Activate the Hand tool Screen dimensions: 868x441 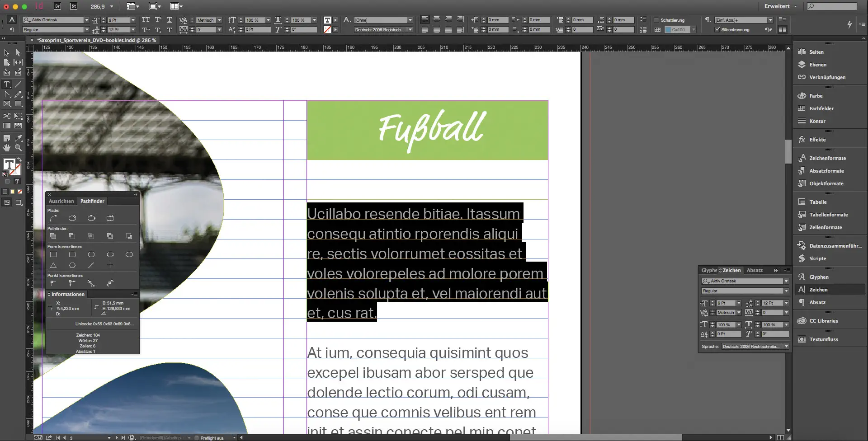7,148
